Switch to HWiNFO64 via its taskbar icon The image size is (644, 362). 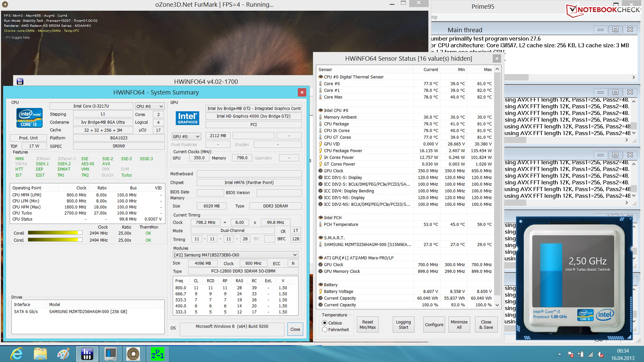87,354
